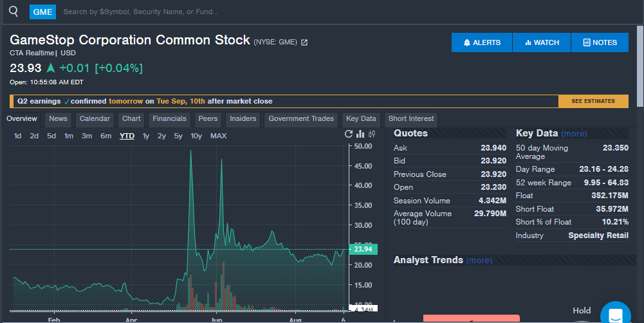The height and width of the screenshot is (323, 644).
Task: Refresh the chart with reload icon
Action: tap(349, 134)
